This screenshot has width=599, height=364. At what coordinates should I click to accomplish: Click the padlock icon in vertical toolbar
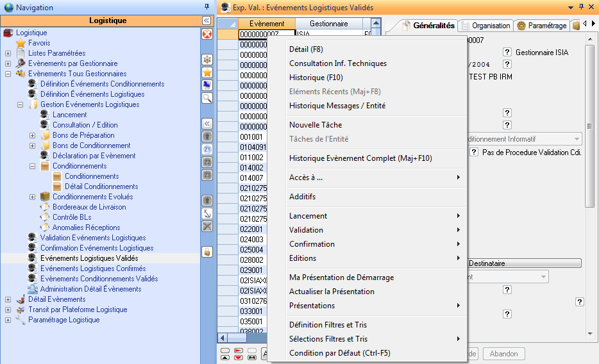207,252
